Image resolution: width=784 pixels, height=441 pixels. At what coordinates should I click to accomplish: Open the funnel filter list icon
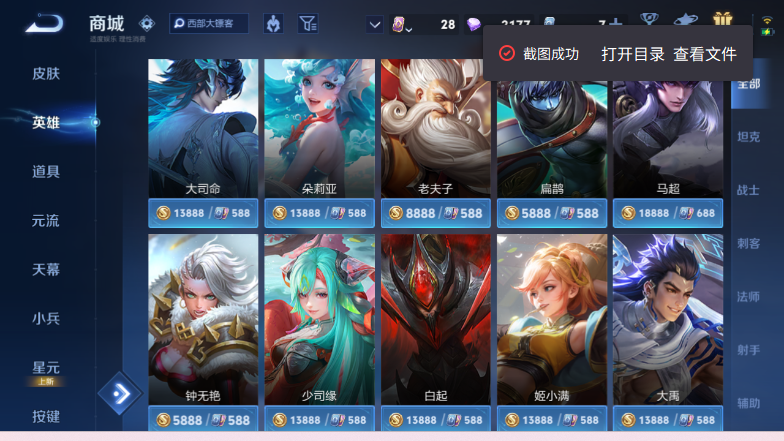pyautogui.click(x=308, y=24)
